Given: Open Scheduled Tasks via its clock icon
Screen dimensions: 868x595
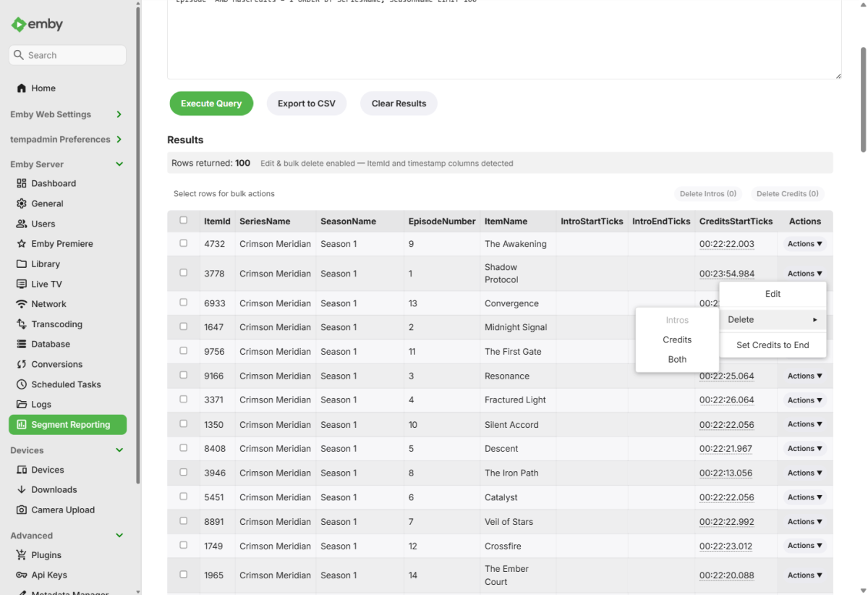Looking at the screenshot, I should (22, 384).
